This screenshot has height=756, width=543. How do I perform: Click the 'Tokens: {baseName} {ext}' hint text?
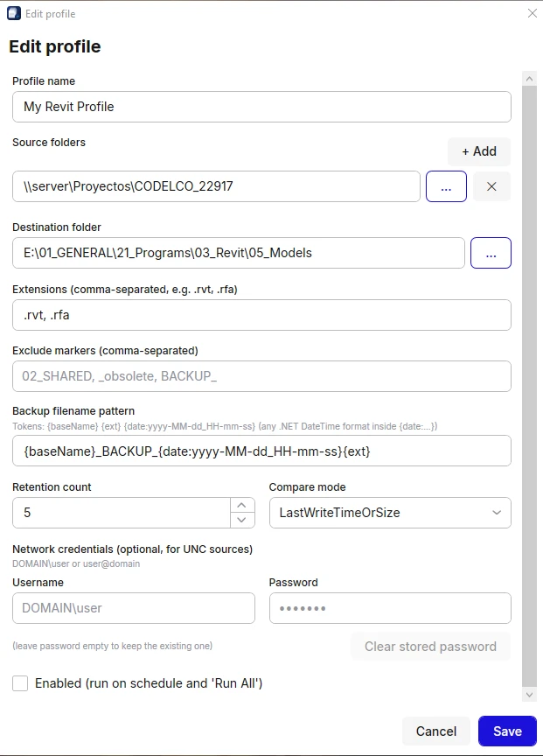225,426
